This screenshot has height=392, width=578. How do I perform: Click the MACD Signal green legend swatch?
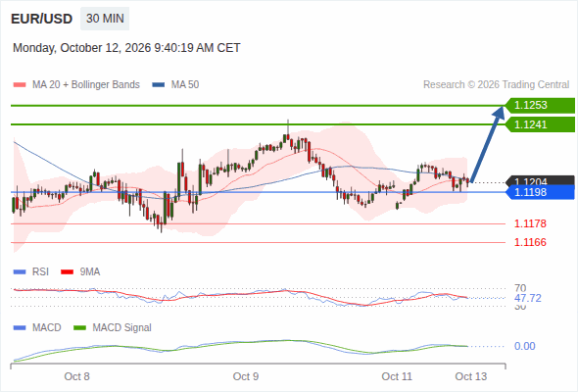[79, 328]
